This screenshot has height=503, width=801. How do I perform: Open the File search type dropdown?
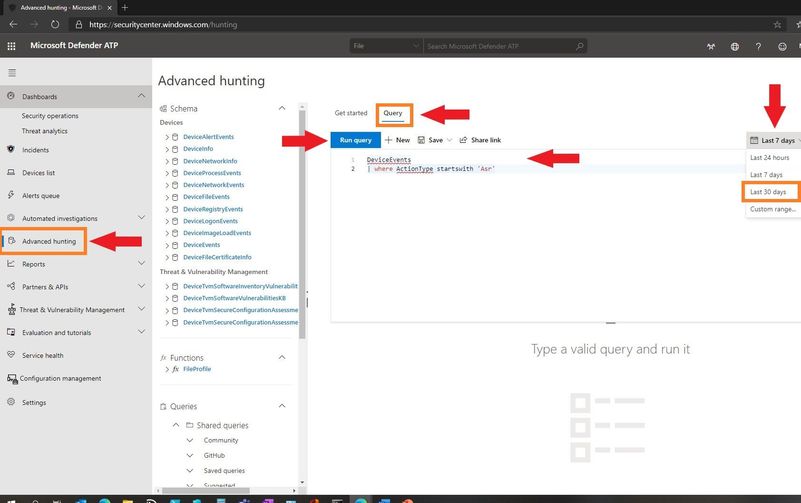[x=386, y=46]
